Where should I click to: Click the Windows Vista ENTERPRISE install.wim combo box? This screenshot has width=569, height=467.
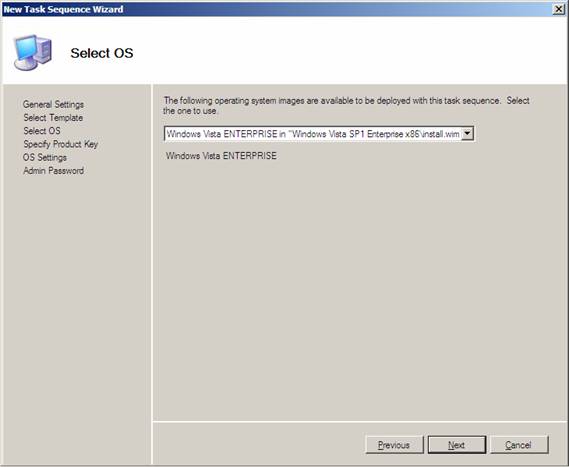(319, 134)
